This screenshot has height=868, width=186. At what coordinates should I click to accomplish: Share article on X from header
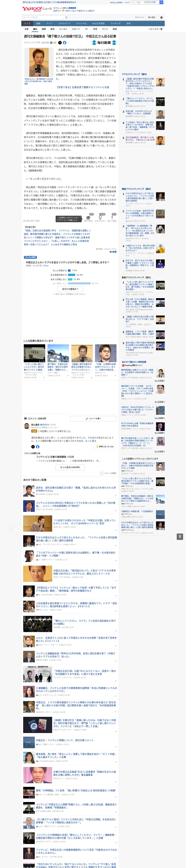60,43
